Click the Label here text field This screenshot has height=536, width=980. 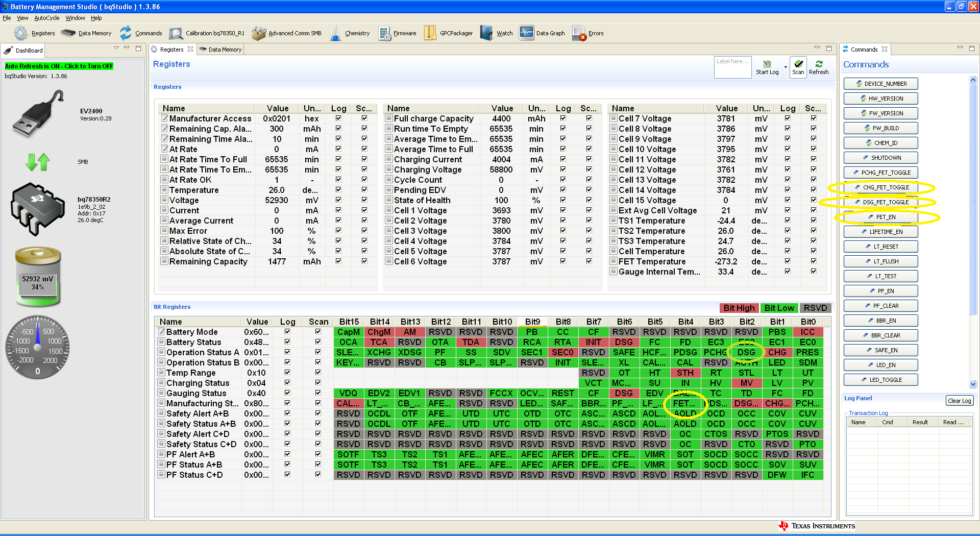coord(732,67)
